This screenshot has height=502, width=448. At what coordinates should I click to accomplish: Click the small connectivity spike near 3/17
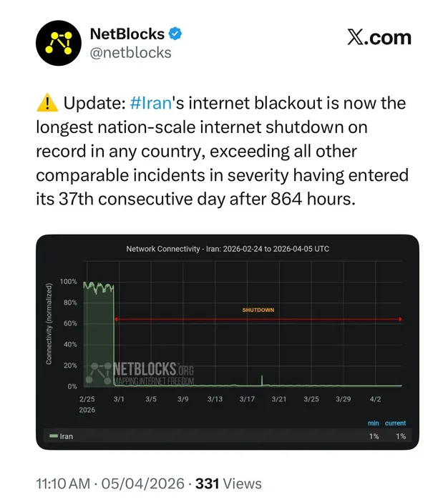click(262, 379)
